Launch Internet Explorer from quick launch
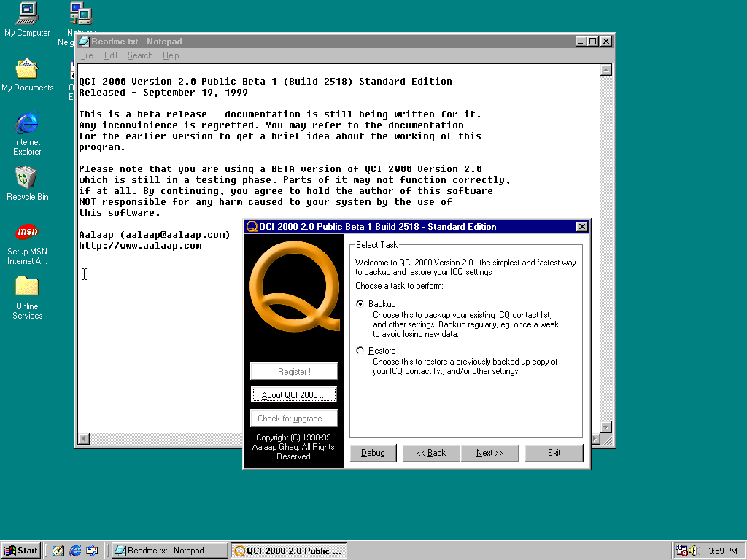The height and width of the screenshot is (560, 747). [75, 551]
